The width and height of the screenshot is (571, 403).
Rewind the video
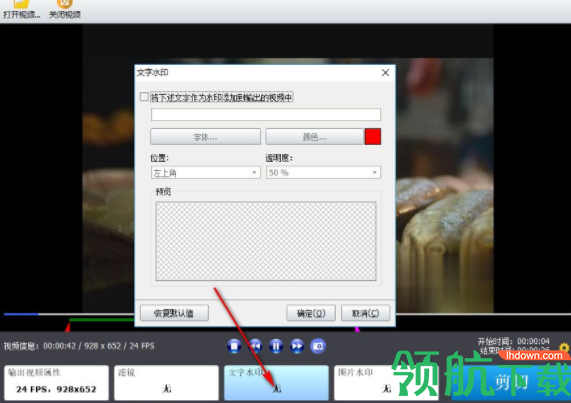tap(255, 346)
